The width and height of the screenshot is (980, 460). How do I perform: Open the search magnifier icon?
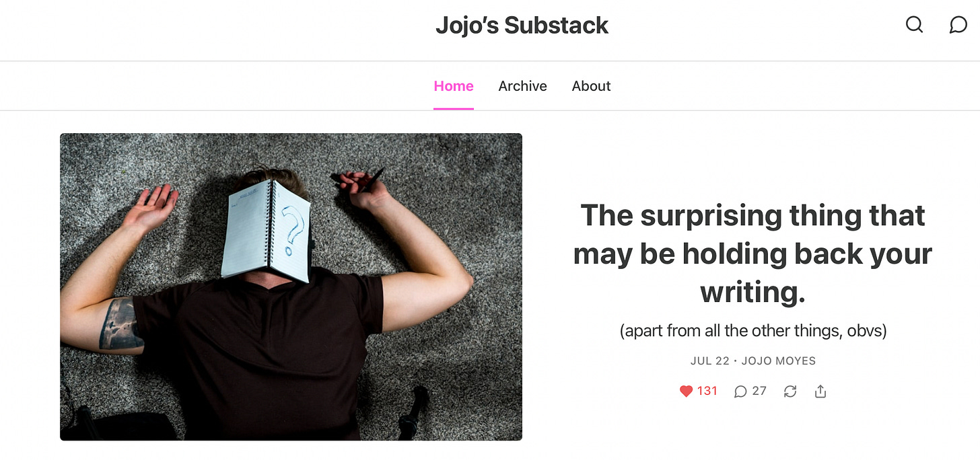pos(914,25)
